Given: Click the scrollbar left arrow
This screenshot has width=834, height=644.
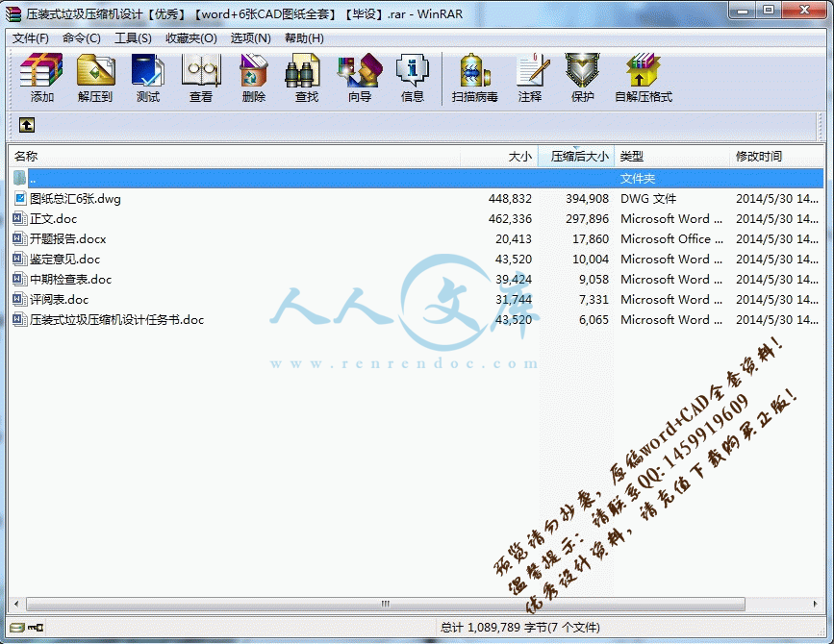Looking at the screenshot, I should (x=16, y=605).
